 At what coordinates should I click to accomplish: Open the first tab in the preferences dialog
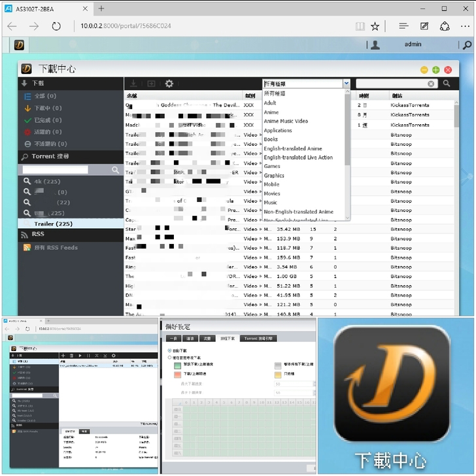tap(172, 339)
